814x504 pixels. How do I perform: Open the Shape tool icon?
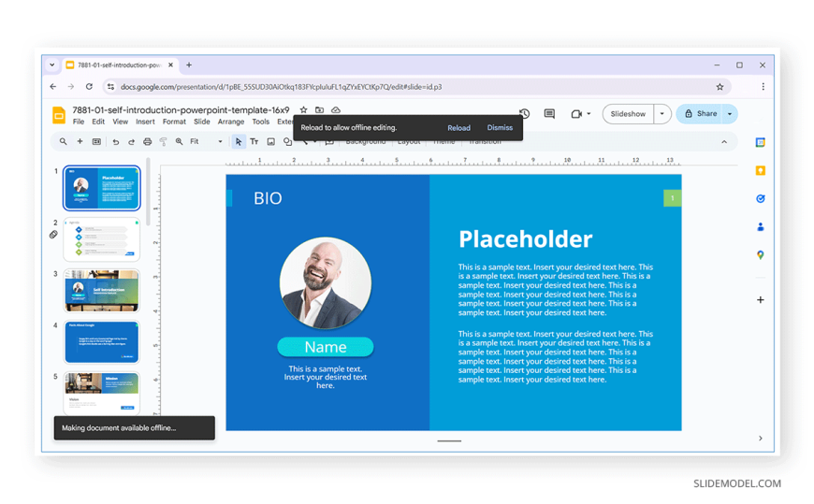click(287, 142)
